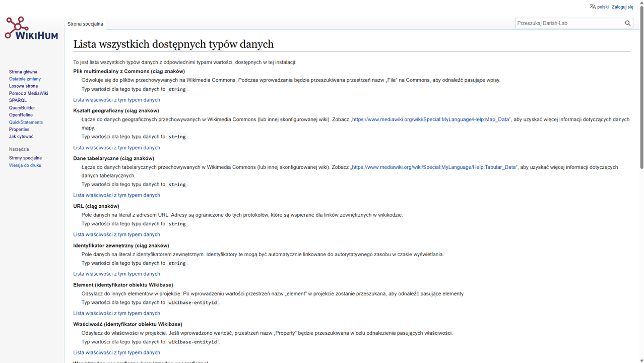Click Wersja do druku link

coord(25,165)
